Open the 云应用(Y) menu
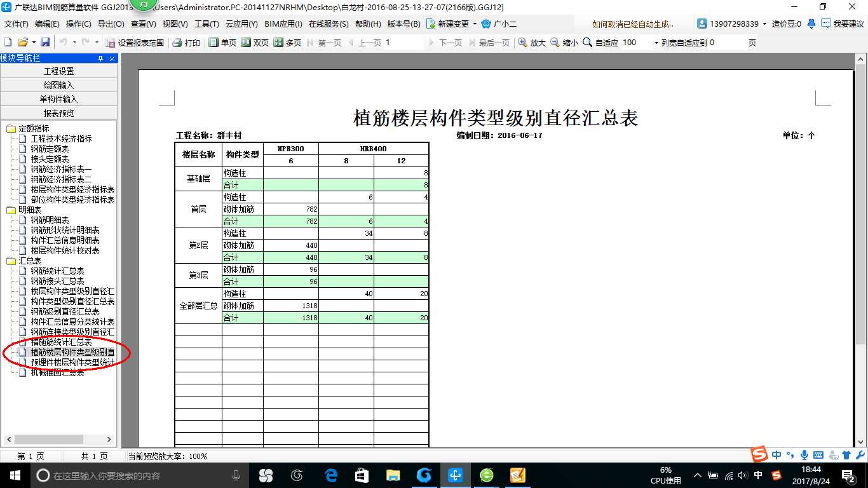 (x=241, y=24)
